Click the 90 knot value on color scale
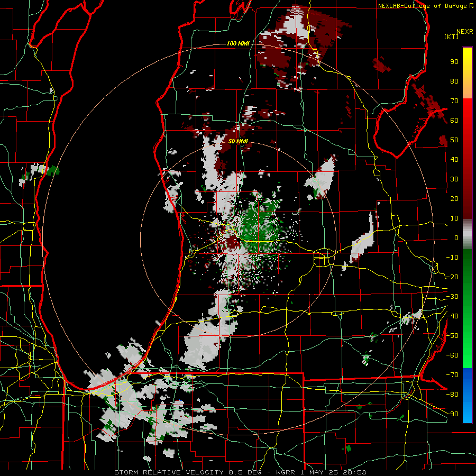Viewport: 476px width, 476px height. (454, 62)
